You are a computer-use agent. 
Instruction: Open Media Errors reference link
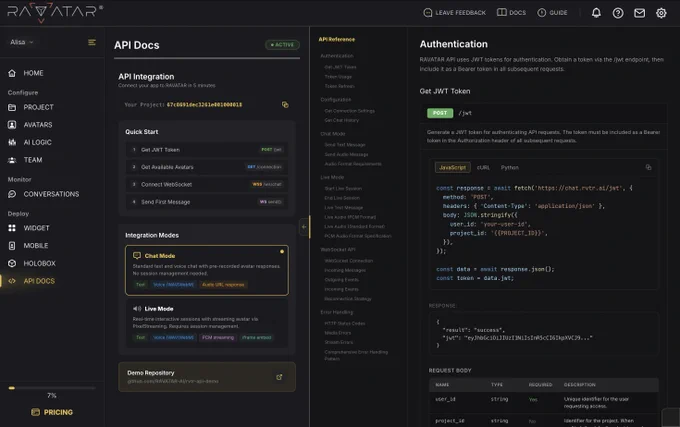point(337,333)
